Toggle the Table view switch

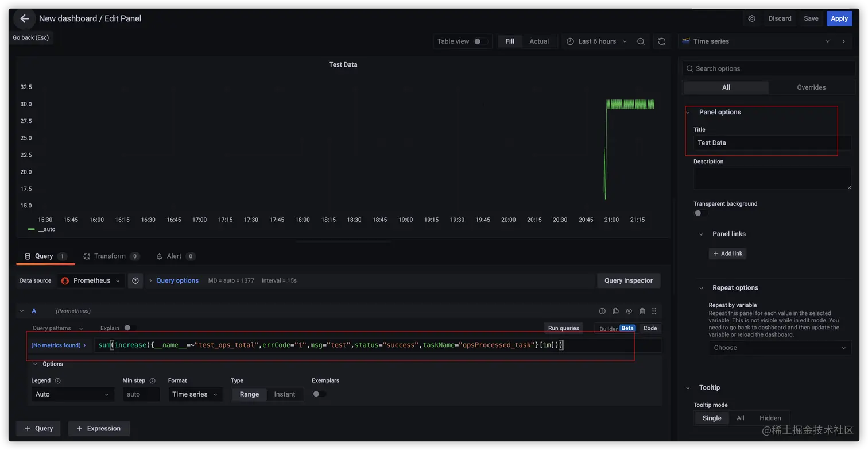click(x=480, y=41)
